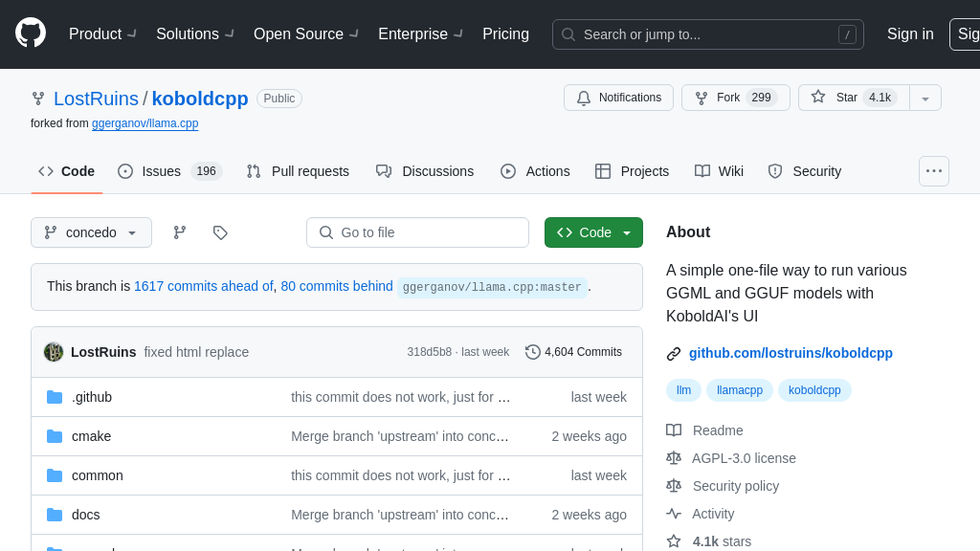
Task: Select the koboldcpp topic tag
Action: coord(814,390)
